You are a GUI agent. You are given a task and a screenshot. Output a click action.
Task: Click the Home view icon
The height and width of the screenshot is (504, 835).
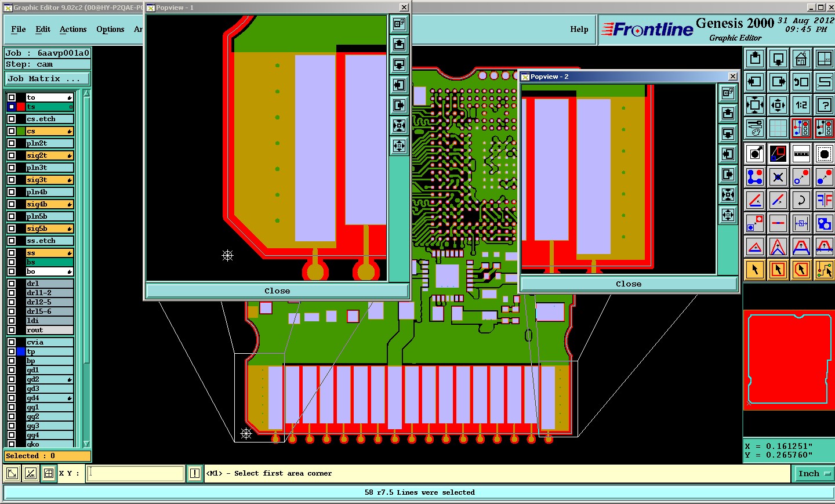pyautogui.click(x=801, y=59)
